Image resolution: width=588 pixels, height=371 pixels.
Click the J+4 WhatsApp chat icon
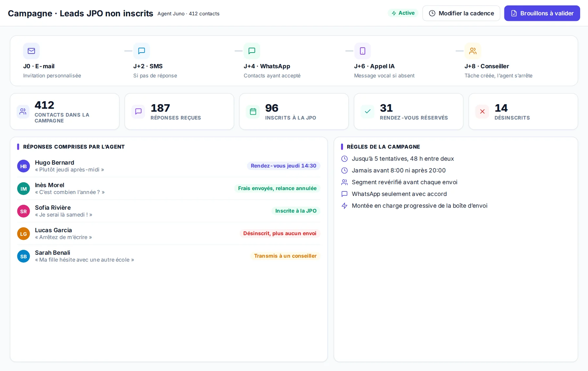point(252,51)
